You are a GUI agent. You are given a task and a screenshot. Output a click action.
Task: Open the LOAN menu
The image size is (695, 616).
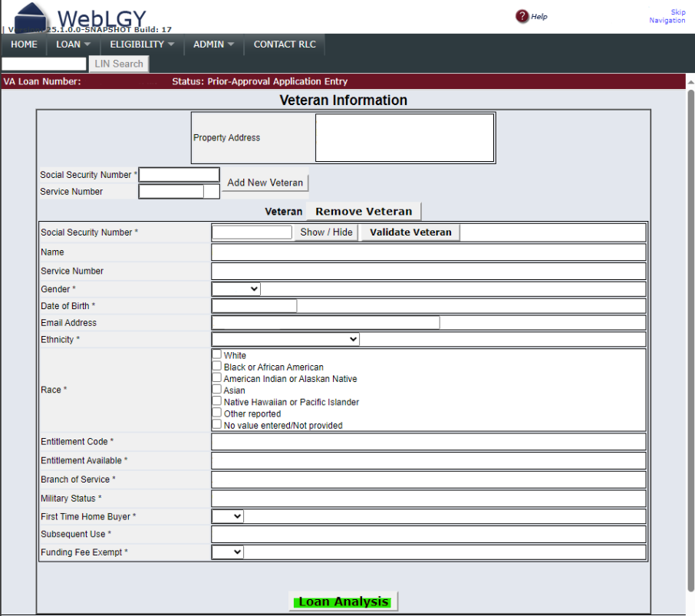(x=73, y=44)
